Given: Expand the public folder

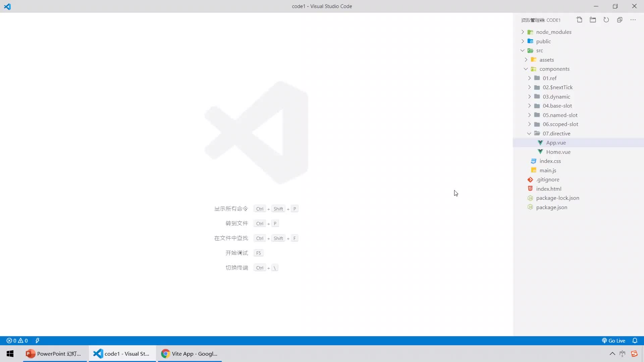Looking at the screenshot, I should pyautogui.click(x=578, y=41).
